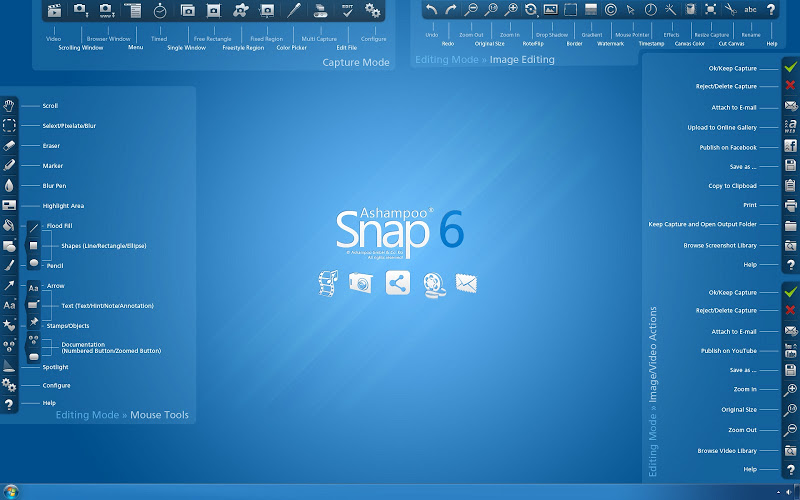Reset to Original Size magnifier in top toolbar

point(491,9)
